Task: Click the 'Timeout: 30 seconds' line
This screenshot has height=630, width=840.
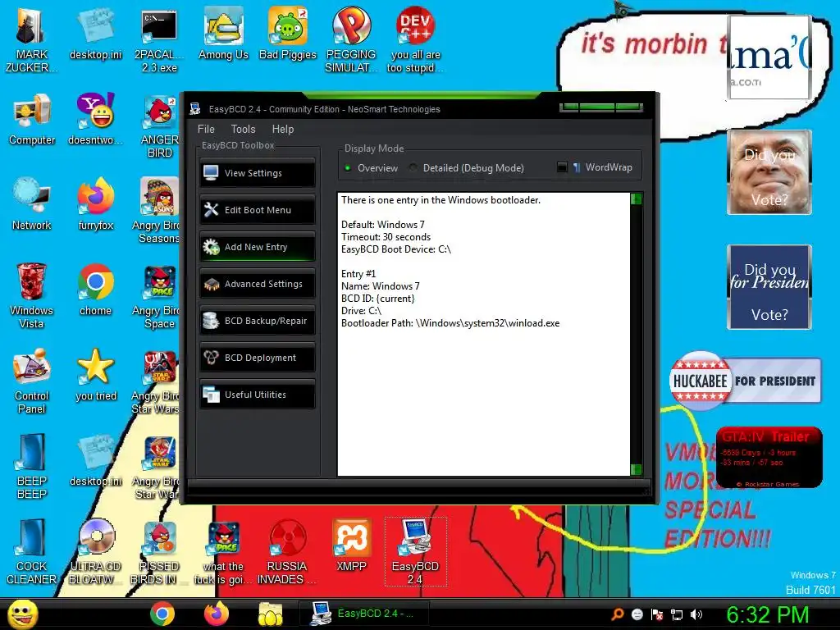Action: 386,237
